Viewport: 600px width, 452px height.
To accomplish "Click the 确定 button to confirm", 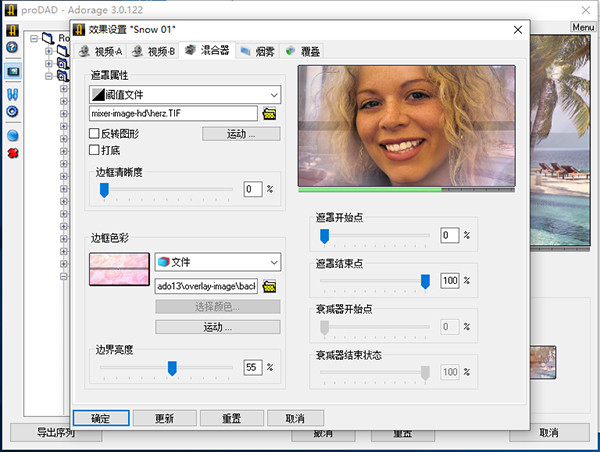I will 99,419.
